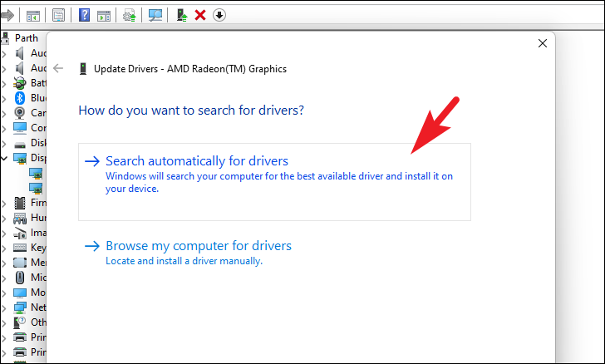605x364 pixels.
Task: Toggle the Show/Hide Console Tree toolbar icon
Action: tap(33, 16)
